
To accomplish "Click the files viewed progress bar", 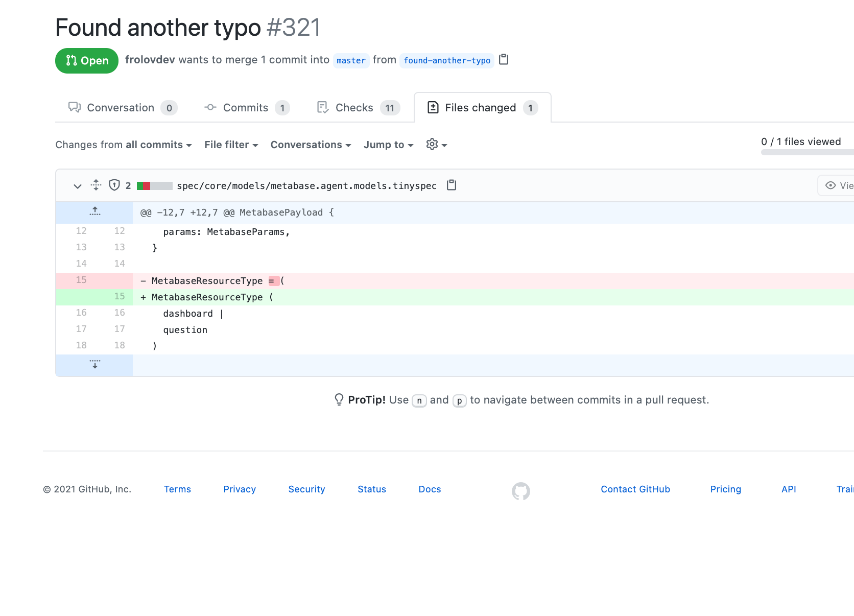I will pos(807,152).
